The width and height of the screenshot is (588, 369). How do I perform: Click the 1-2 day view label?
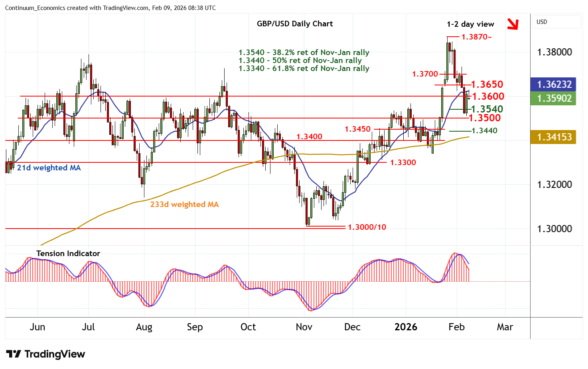pos(470,24)
